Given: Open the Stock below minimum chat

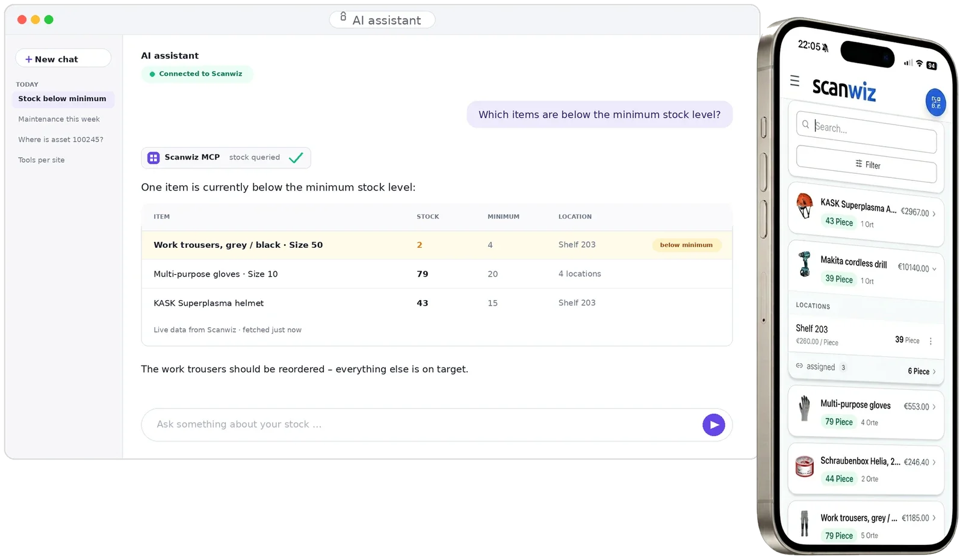Looking at the screenshot, I should point(63,99).
